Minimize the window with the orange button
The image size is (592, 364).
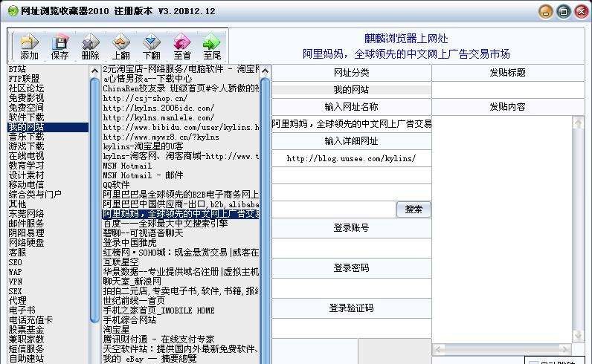point(546,12)
